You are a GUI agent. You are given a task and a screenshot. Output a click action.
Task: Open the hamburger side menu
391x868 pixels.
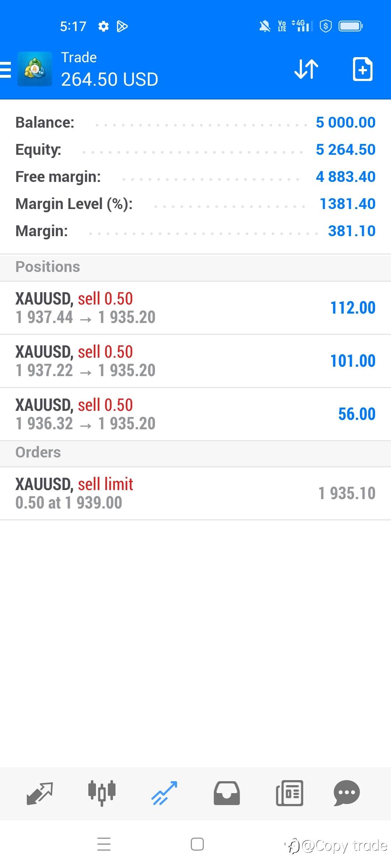(6, 69)
